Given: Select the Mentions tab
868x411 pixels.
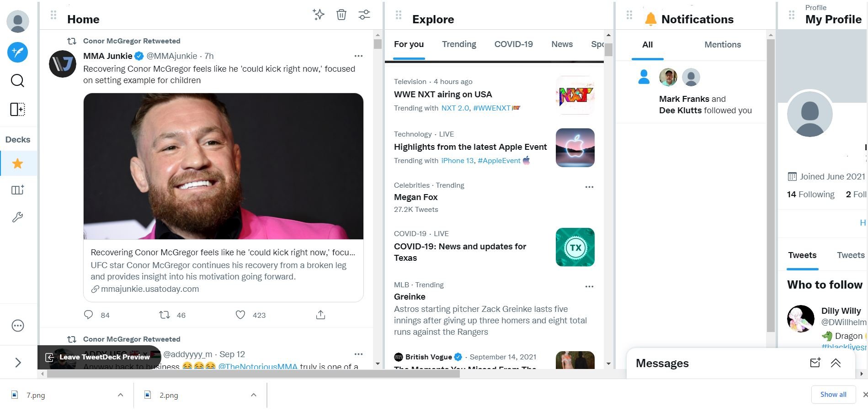Looking at the screenshot, I should (x=722, y=45).
